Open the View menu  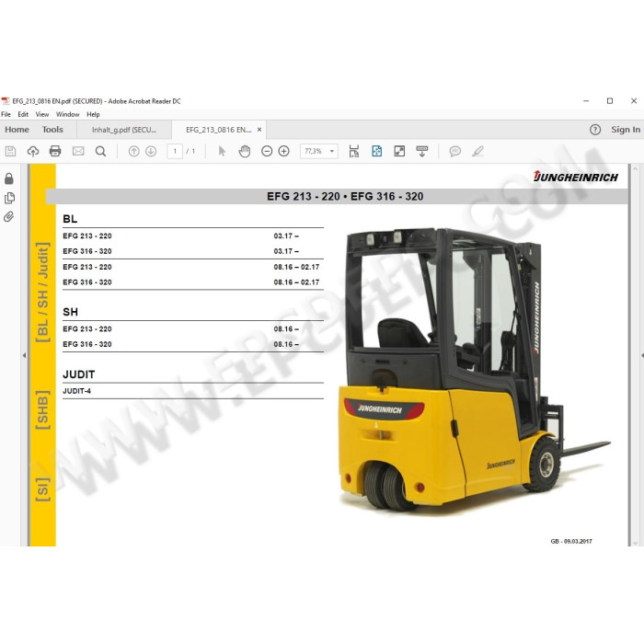click(x=42, y=115)
